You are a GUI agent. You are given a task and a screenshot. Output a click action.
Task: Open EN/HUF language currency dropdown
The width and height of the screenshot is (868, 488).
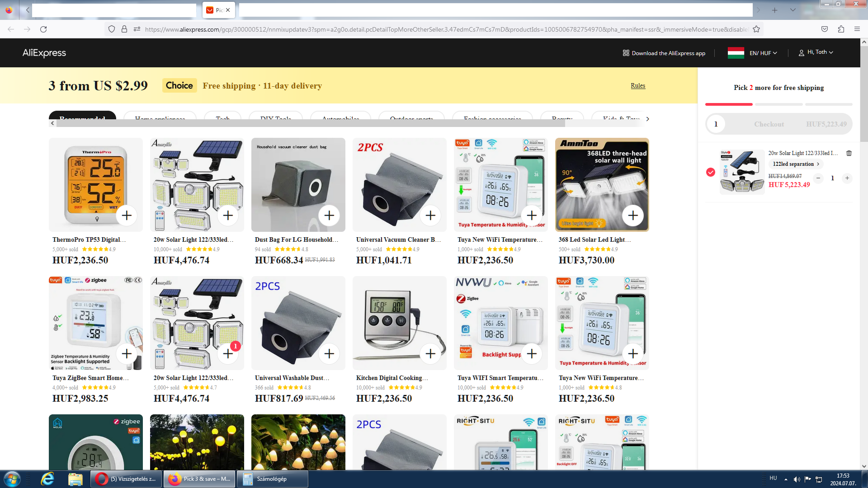tap(762, 53)
